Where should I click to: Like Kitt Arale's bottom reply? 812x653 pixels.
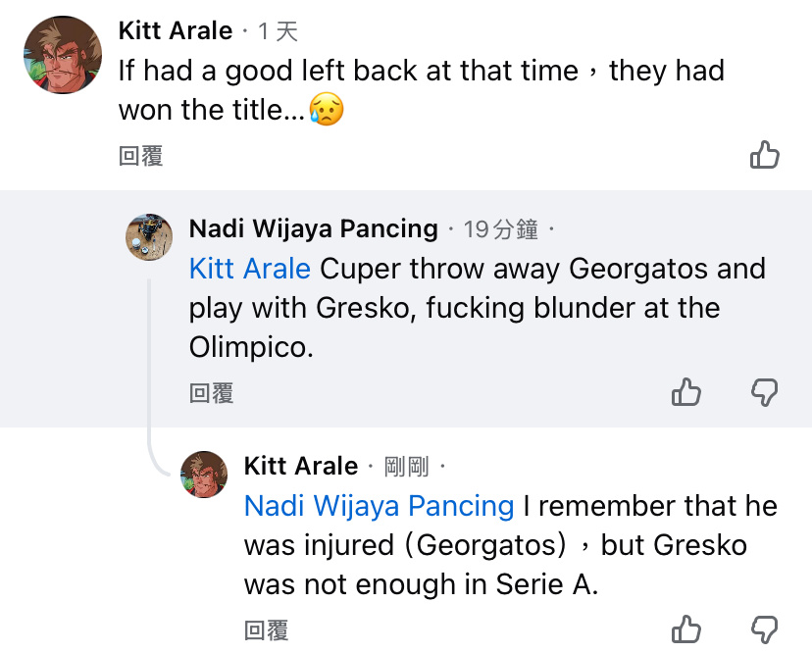click(x=686, y=629)
